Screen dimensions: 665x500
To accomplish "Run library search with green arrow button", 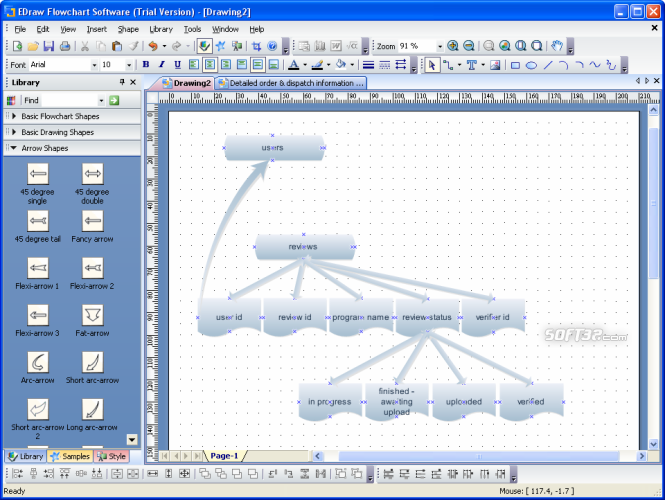I will 114,101.
